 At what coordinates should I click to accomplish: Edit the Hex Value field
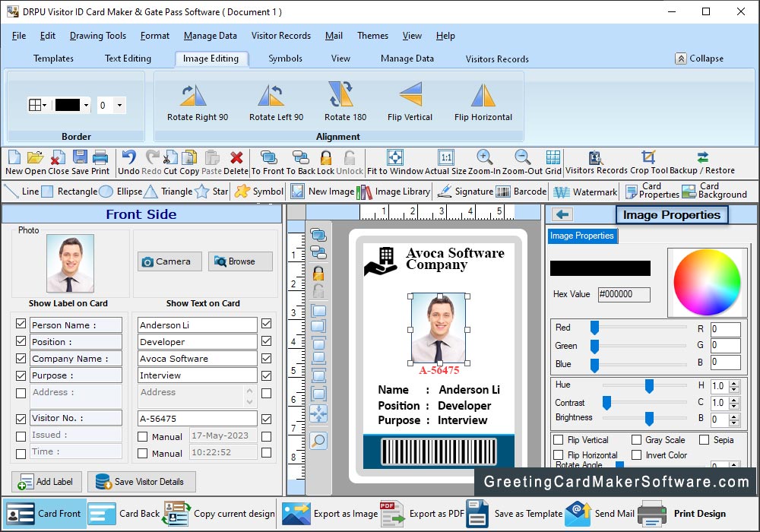[624, 294]
